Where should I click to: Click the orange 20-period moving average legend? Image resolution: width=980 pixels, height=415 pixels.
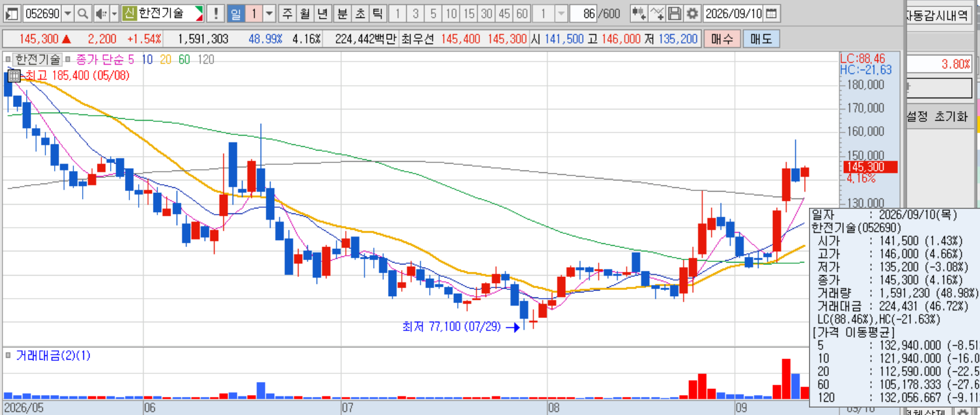pos(165,60)
